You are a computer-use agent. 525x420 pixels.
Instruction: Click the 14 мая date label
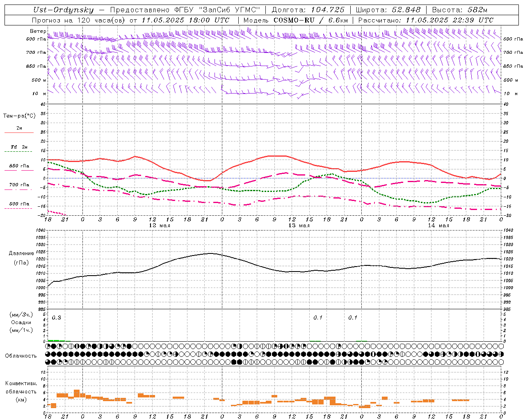coord(438,226)
